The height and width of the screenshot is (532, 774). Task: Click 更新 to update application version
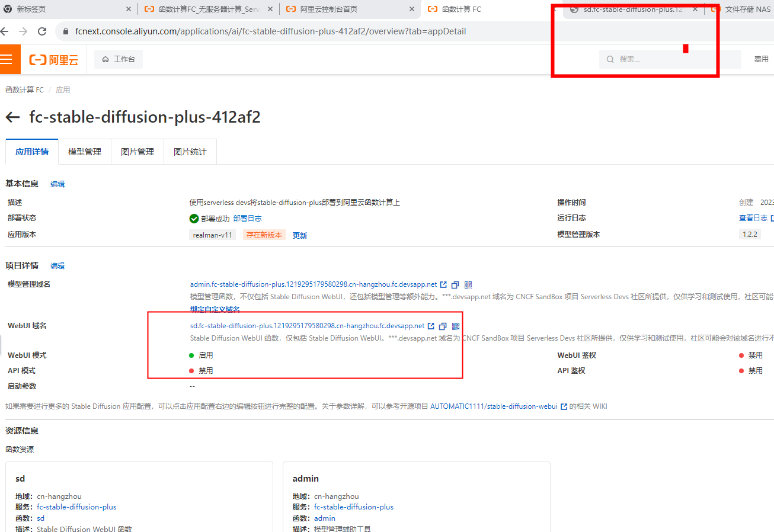click(300, 235)
